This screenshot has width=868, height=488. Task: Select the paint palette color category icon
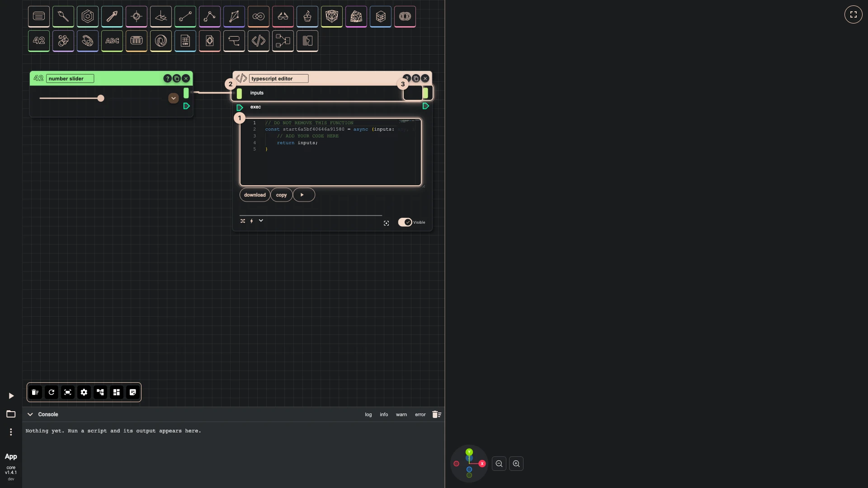click(x=88, y=41)
